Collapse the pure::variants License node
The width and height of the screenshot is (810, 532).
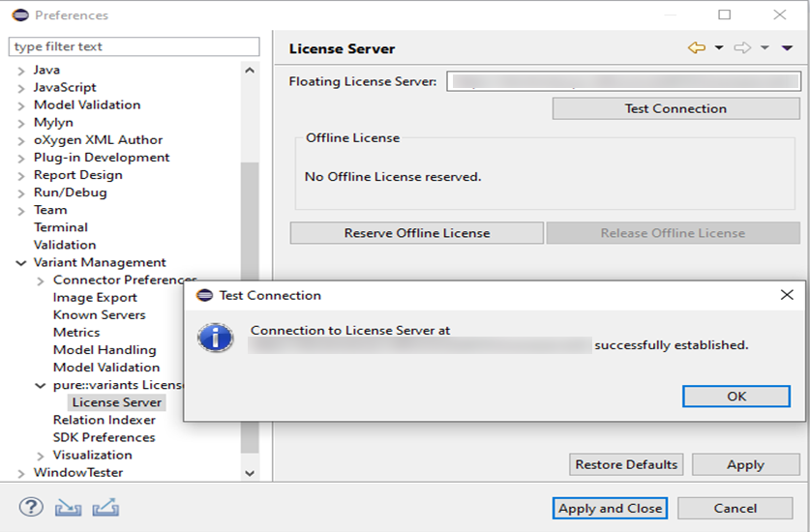[x=41, y=386]
